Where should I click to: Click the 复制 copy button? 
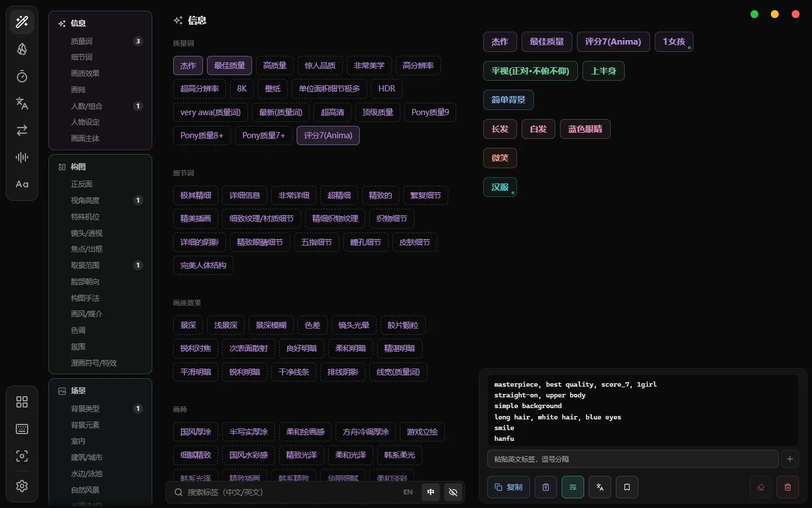[509, 487]
